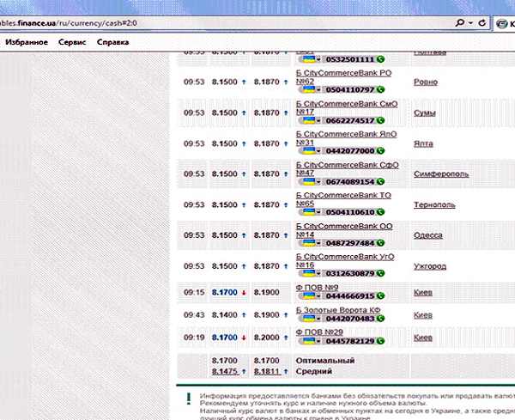Click green phone icon next to 0504110797
This screenshot has height=420, width=515.
(380, 89)
